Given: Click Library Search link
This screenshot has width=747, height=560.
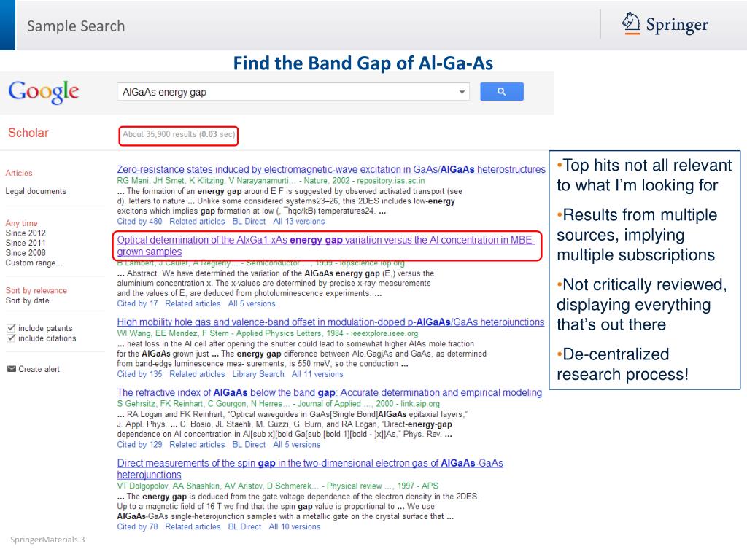Looking at the screenshot, I should coord(258,374).
